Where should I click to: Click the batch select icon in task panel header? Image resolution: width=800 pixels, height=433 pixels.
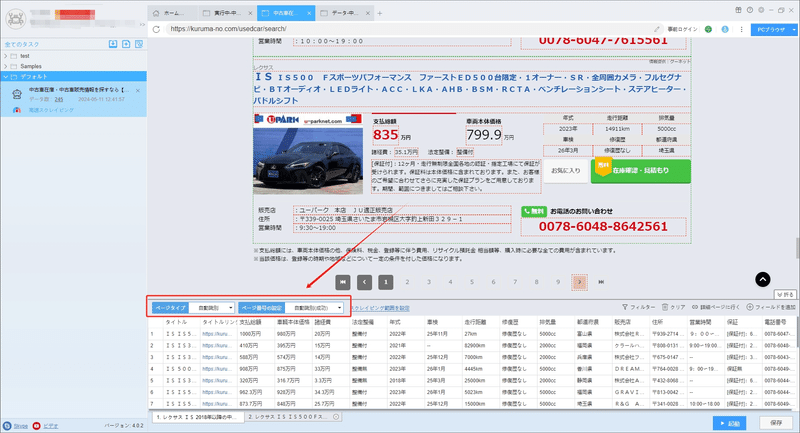pyautogui.click(x=139, y=44)
